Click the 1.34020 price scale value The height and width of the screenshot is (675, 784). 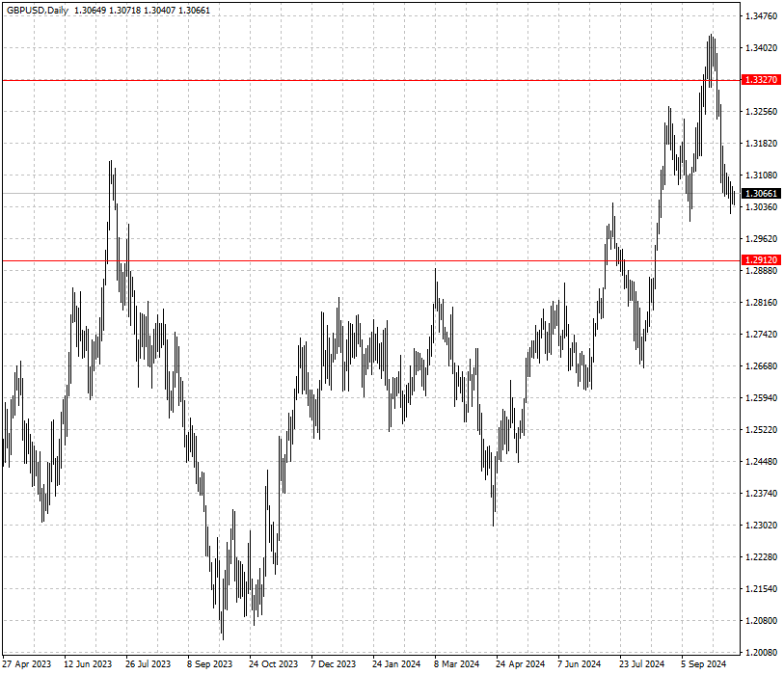pyautogui.click(x=761, y=48)
